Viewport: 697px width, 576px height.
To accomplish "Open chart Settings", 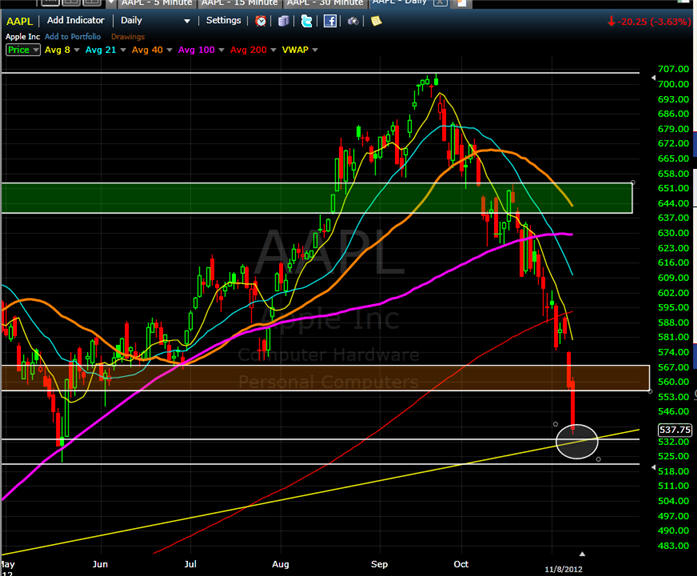I will click(223, 20).
